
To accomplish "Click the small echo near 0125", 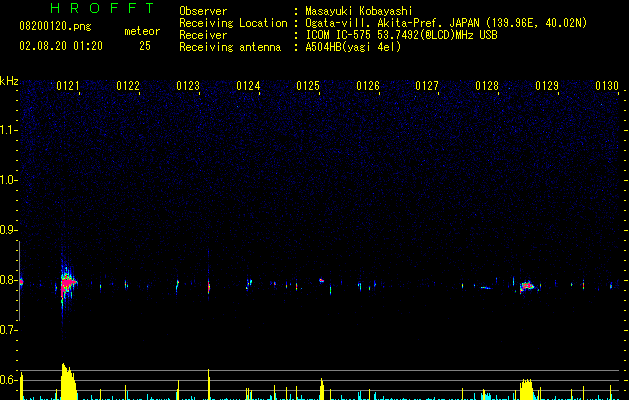I will 321,280.
